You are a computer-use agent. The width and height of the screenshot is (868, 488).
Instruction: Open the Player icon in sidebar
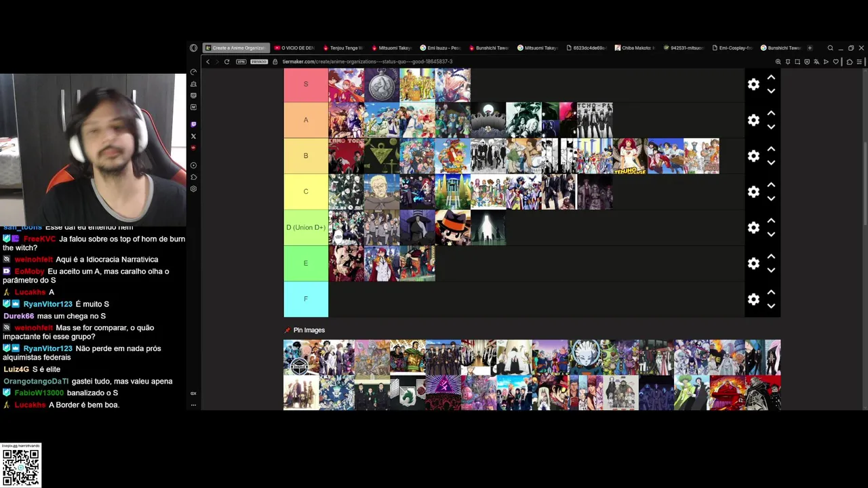coord(193,165)
